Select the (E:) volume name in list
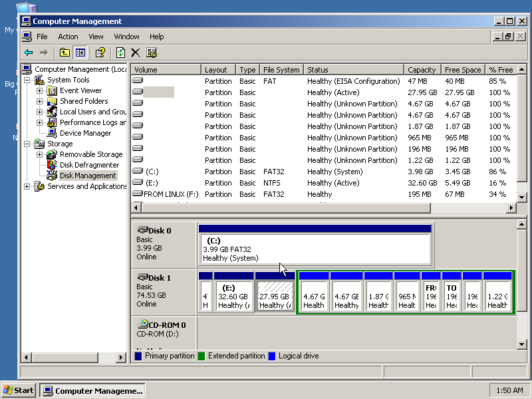The width and height of the screenshot is (532, 399). click(152, 183)
